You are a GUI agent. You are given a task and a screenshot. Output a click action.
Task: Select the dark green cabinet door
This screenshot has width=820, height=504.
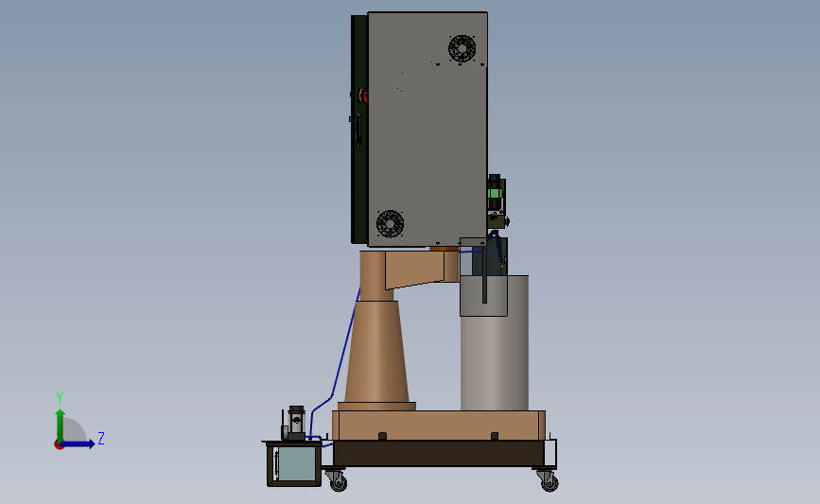click(359, 130)
